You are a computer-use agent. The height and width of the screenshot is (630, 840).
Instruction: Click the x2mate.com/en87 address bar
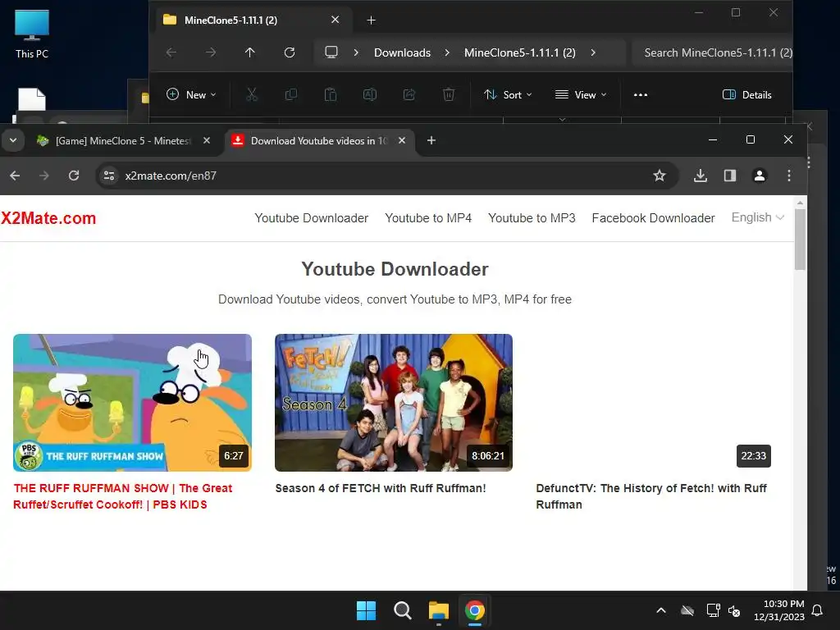pyautogui.click(x=387, y=176)
